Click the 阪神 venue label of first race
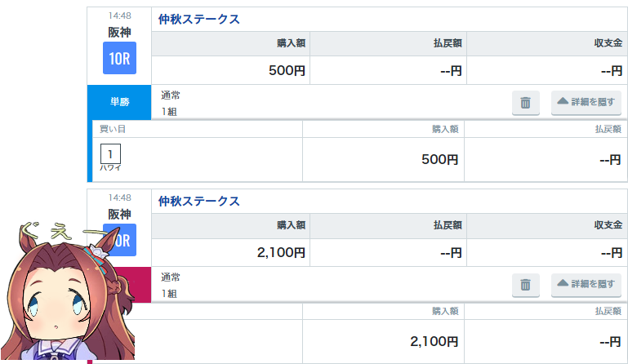Image resolution: width=628 pixels, height=364 pixels. pos(119,33)
